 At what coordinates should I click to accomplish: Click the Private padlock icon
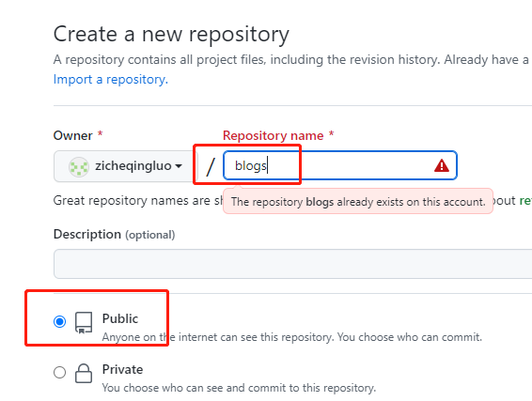tap(84, 373)
